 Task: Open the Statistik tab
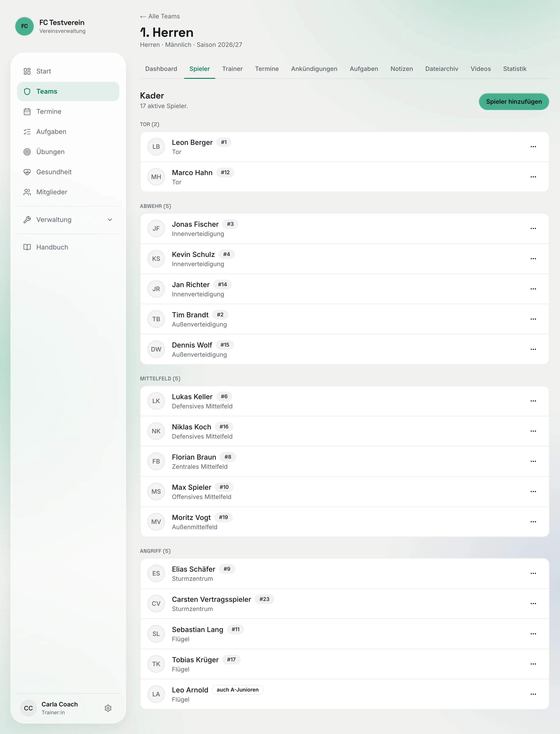coord(515,69)
